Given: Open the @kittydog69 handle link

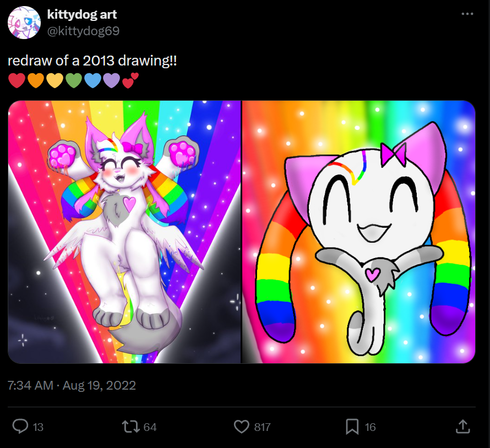Looking at the screenshot, I should tap(84, 31).
